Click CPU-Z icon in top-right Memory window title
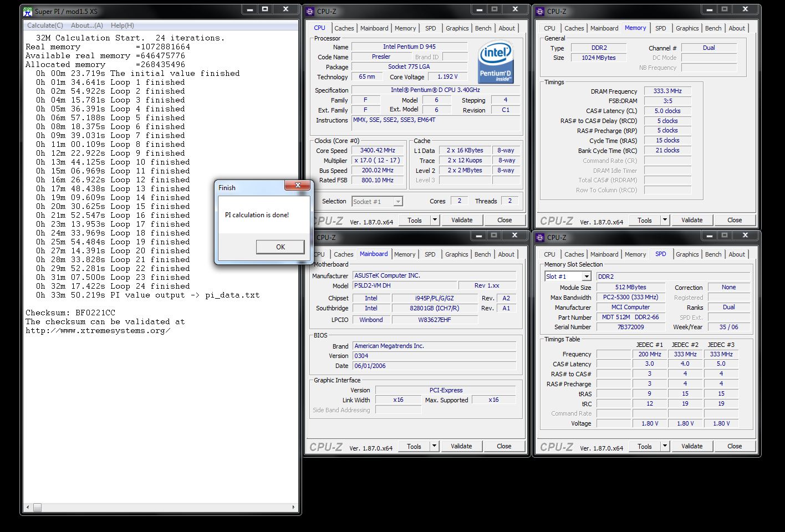The height and width of the screenshot is (532, 785). (541, 11)
